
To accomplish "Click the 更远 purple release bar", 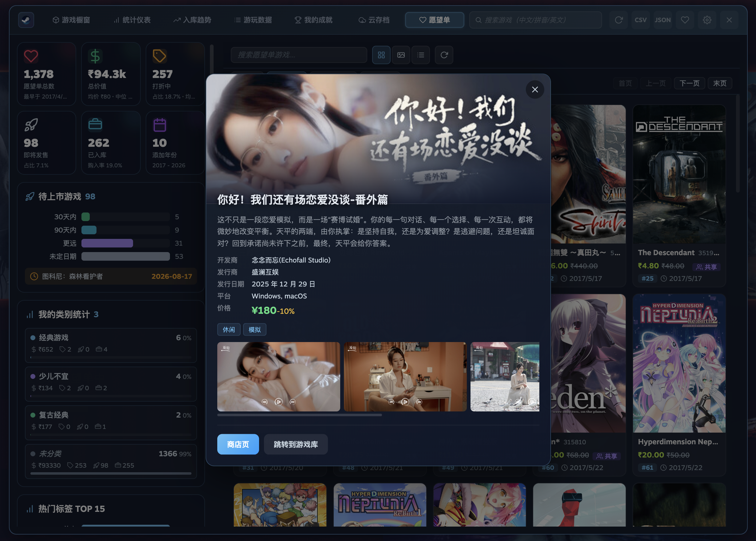I will coord(126,243).
